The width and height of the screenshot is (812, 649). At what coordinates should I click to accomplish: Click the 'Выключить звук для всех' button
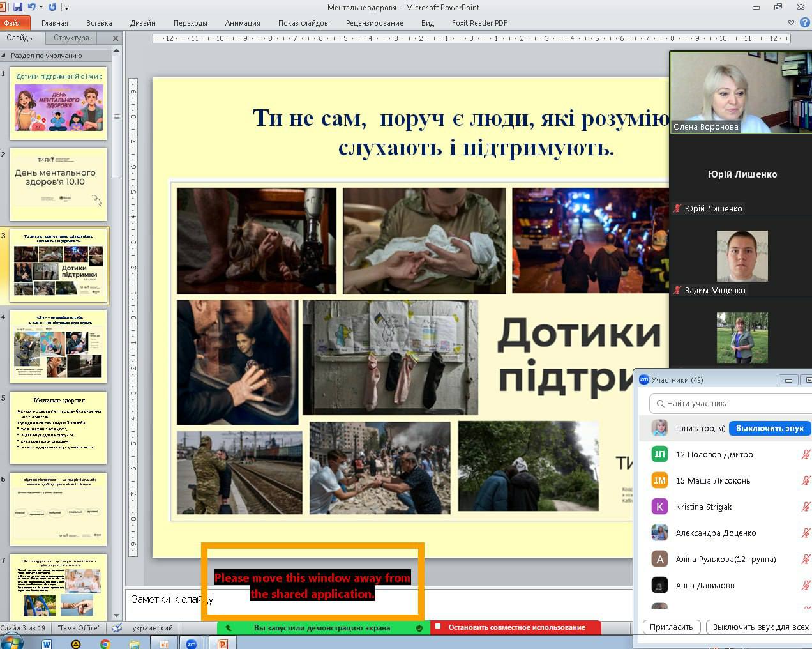(x=760, y=627)
